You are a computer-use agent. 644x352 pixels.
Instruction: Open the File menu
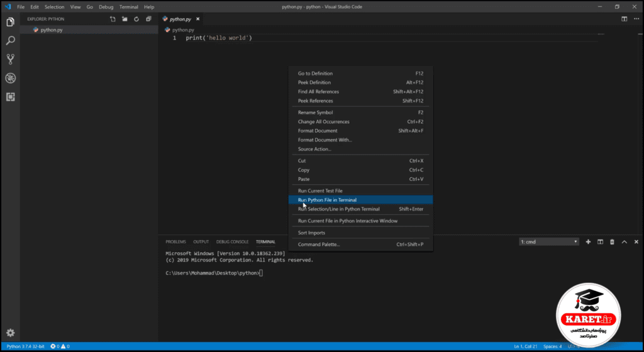(x=21, y=7)
